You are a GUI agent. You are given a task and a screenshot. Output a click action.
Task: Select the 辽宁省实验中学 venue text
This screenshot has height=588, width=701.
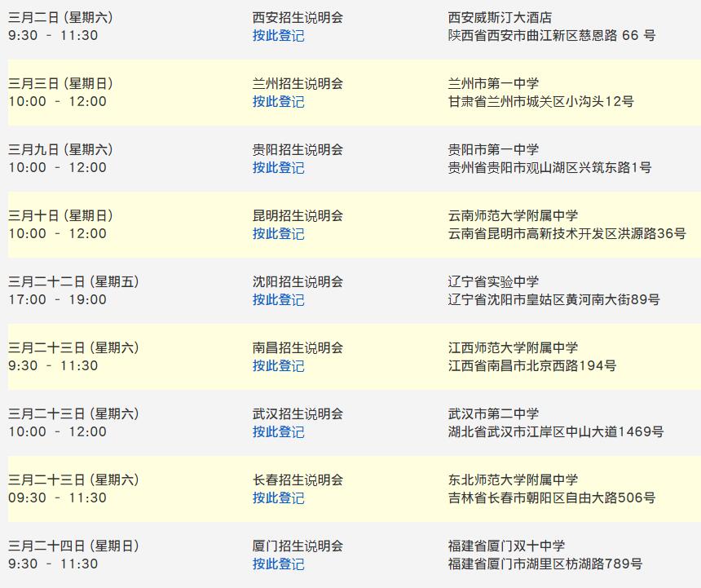click(x=493, y=281)
